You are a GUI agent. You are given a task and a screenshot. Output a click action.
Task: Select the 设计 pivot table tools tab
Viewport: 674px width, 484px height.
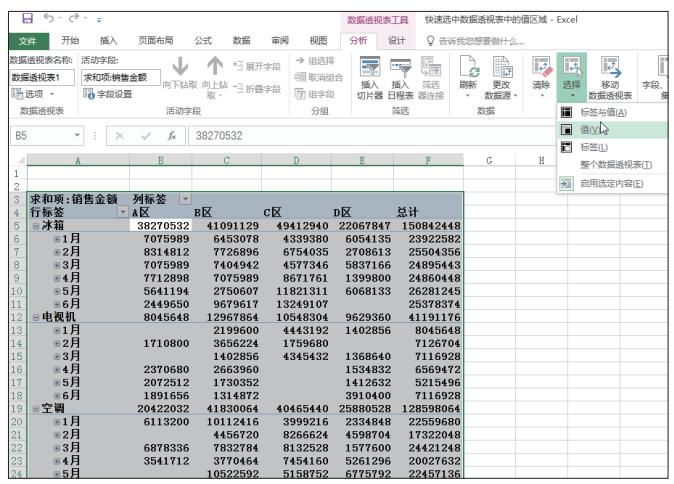[x=396, y=40]
